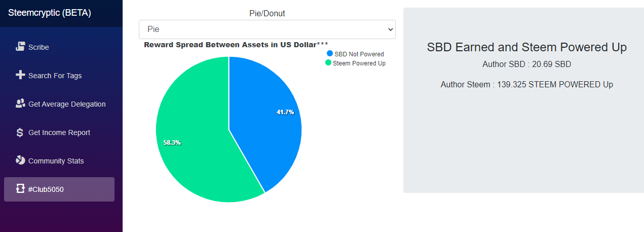Click the users icon beside Get Average Delegation
Screen dimensions: 644x232
(x=20, y=104)
